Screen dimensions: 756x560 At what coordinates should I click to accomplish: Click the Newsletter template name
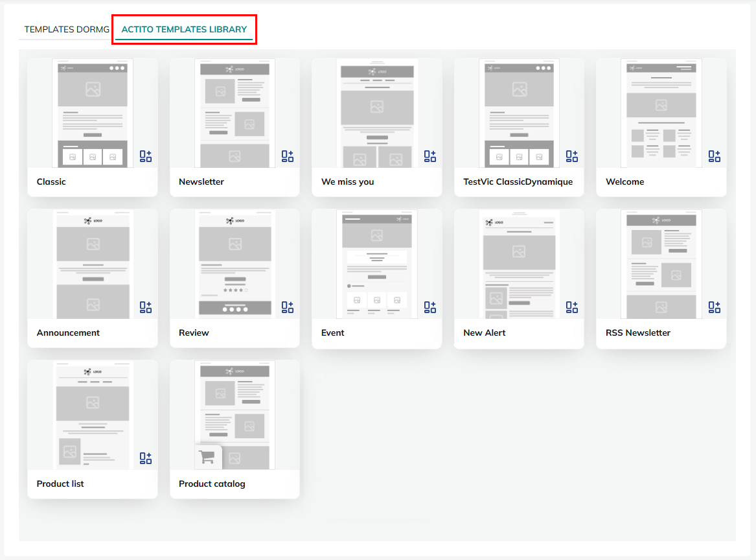(201, 182)
